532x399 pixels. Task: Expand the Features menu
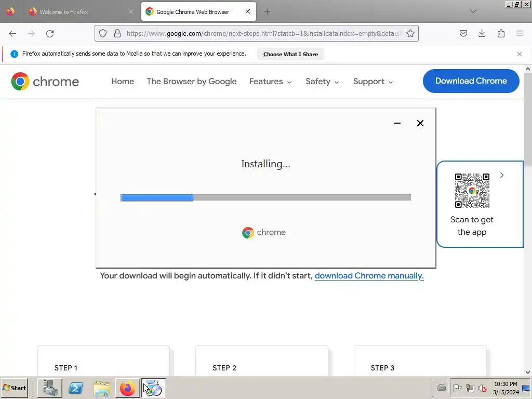click(x=270, y=82)
